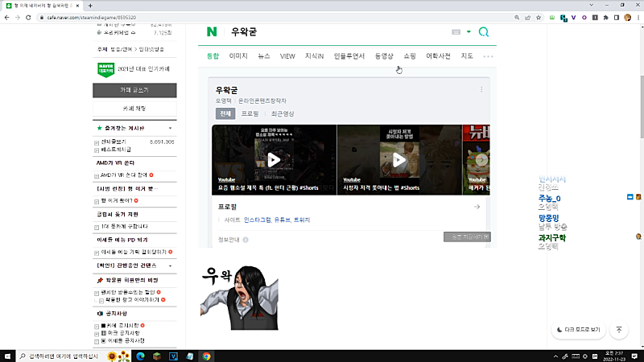The image size is (644, 362).
Task: Open a new browser tab
Action: pyautogui.click(x=90, y=6)
